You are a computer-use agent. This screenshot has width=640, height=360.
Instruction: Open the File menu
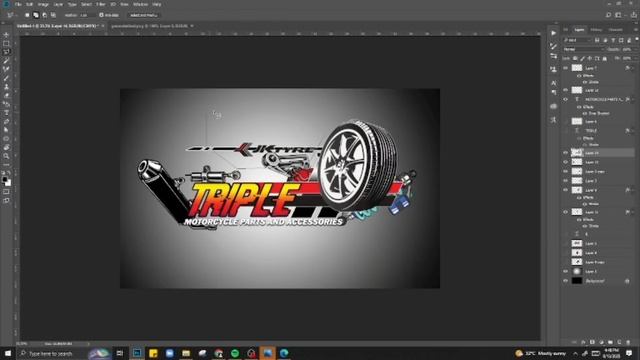pyautogui.click(x=18, y=4)
